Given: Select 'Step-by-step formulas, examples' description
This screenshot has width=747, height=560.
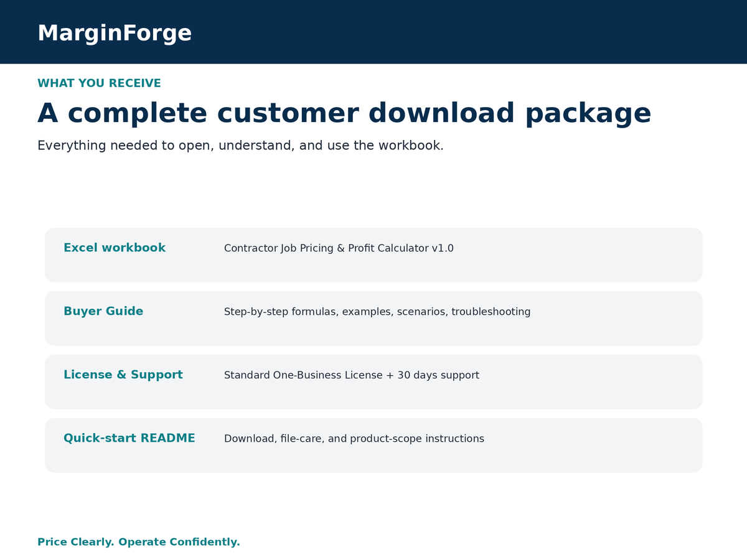Looking at the screenshot, I should tap(377, 312).
